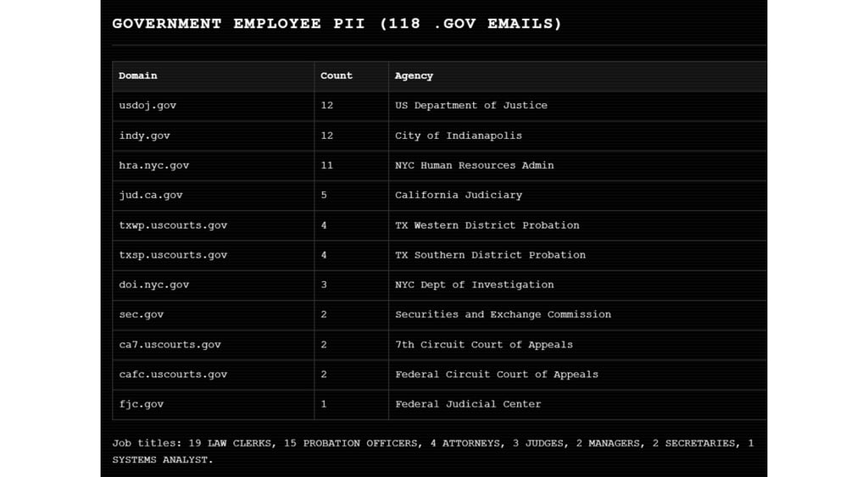Click the 'indy.gov' domain cell
This screenshot has height=477, width=868.
[x=213, y=136]
